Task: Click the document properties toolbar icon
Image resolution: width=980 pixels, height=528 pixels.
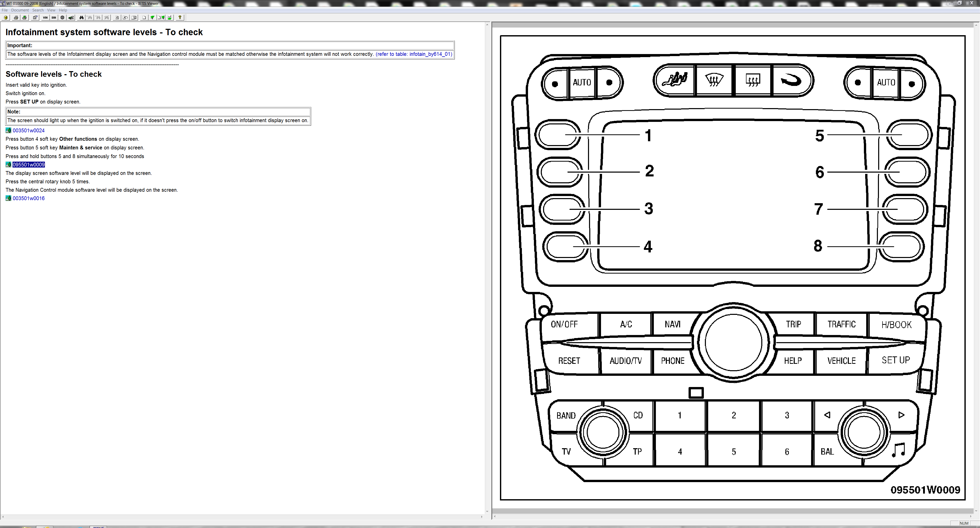Action: (x=35, y=18)
